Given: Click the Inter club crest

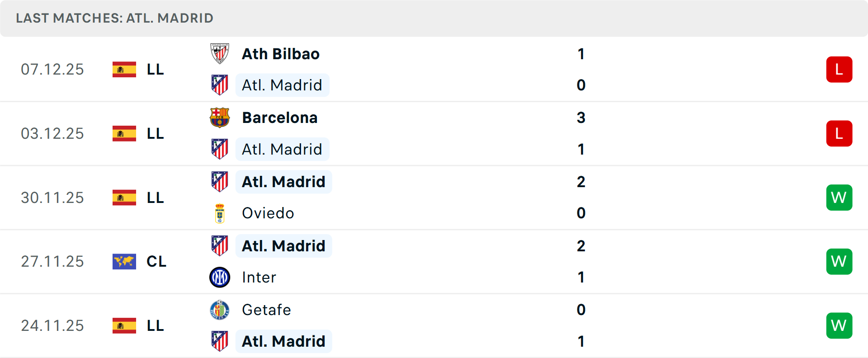Looking at the screenshot, I should click(220, 277).
